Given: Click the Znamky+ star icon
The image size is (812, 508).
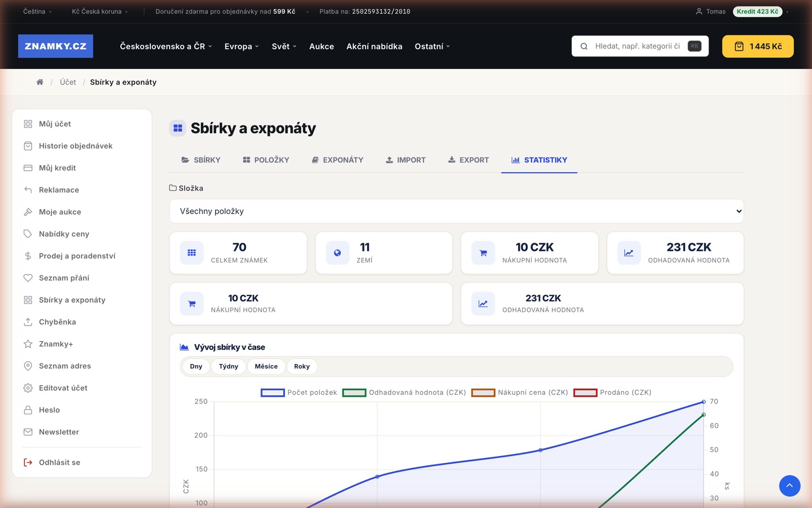Looking at the screenshot, I should pyautogui.click(x=28, y=344).
